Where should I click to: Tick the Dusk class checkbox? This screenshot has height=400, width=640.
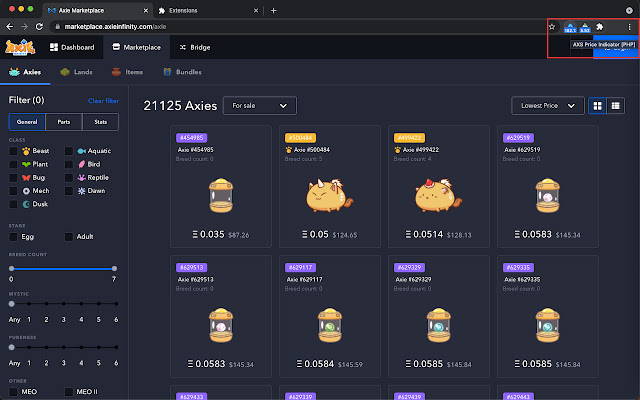pyautogui.click(x=13, y=204)
